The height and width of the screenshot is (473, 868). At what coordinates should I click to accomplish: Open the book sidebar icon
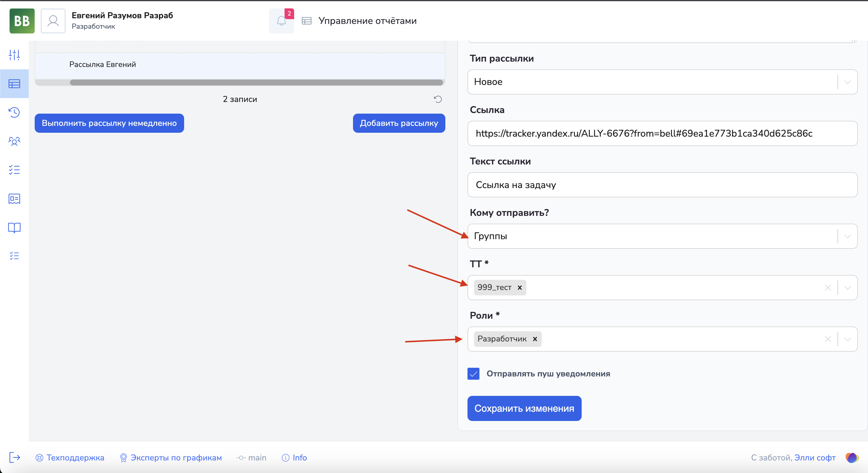[14, 228]
